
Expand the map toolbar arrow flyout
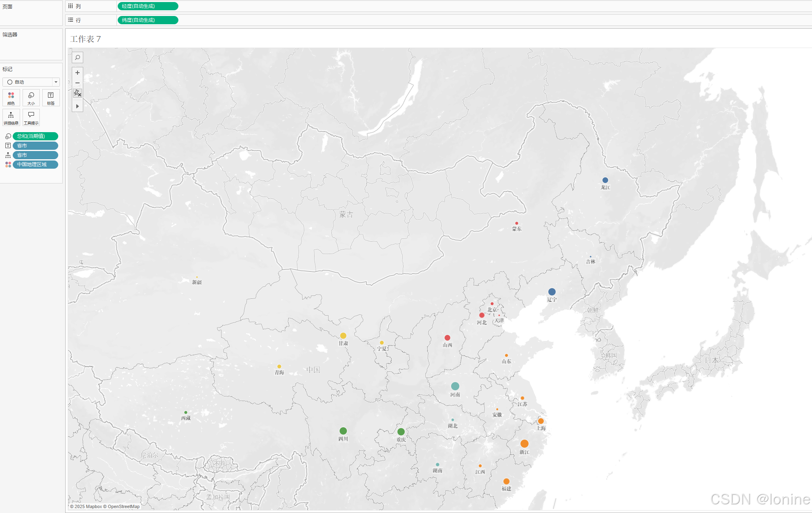(x=78, y=106)
